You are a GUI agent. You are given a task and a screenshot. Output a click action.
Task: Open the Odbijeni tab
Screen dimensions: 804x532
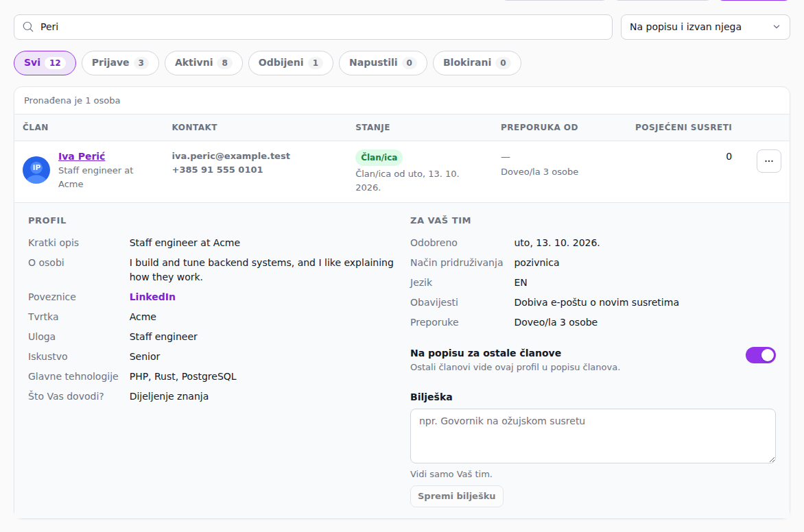point(290,63)
